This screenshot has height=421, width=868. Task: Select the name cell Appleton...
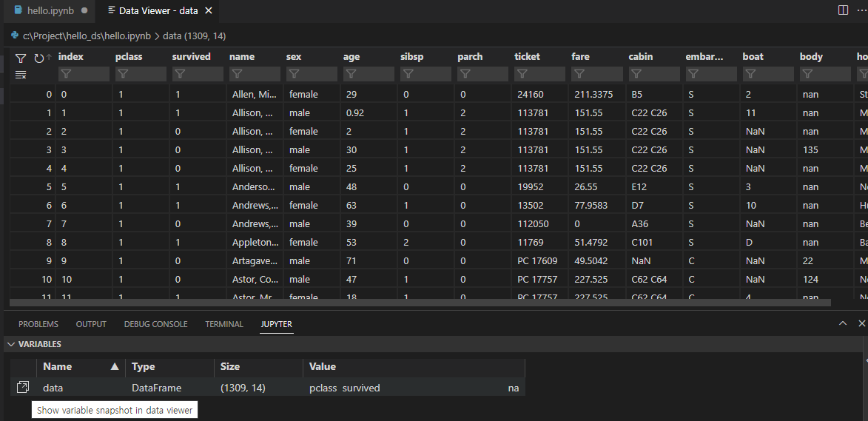coord(254,242)
